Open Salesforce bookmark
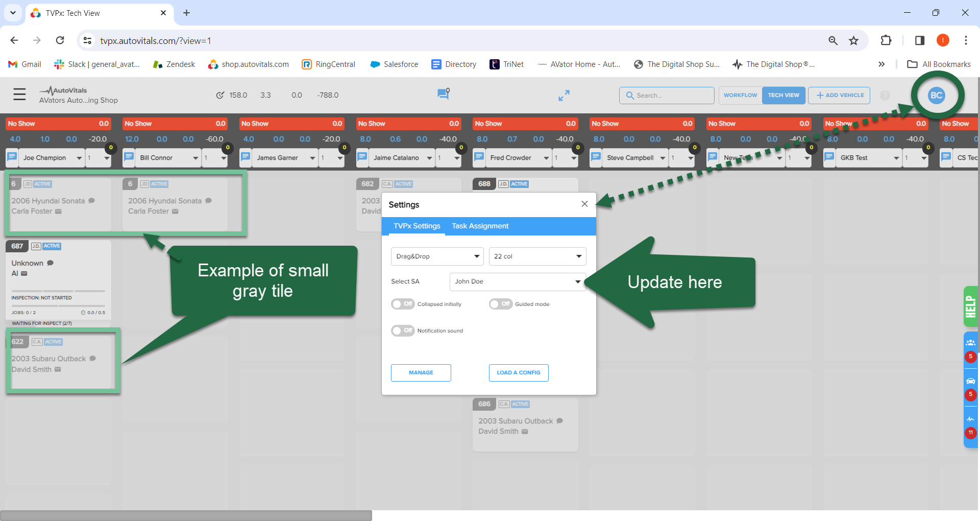The width and height of the screenshot is (980, 521). coord(394,64)
